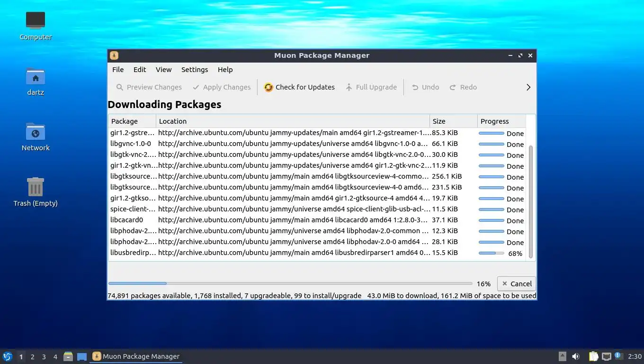The height and width of the screenshot is (364, 644).
Task: Click the Undo toolbar button
Action: click(425, 87)
